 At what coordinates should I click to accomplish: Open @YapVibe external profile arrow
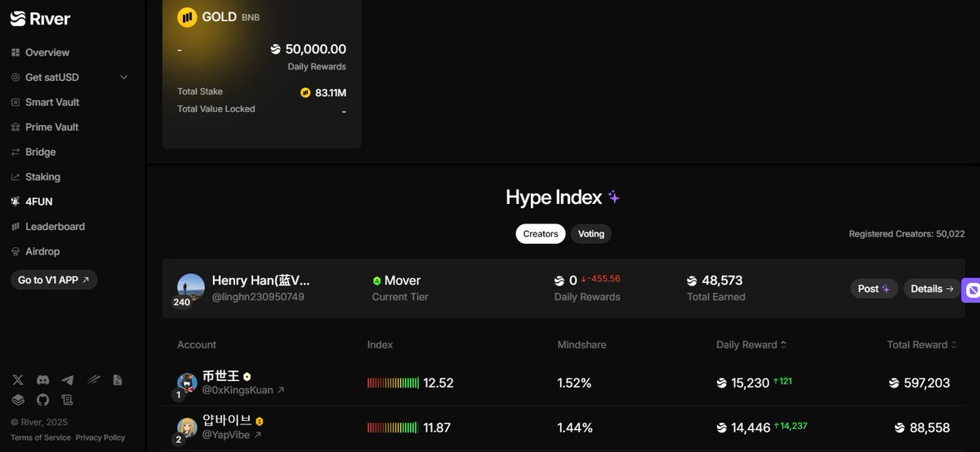258,436
